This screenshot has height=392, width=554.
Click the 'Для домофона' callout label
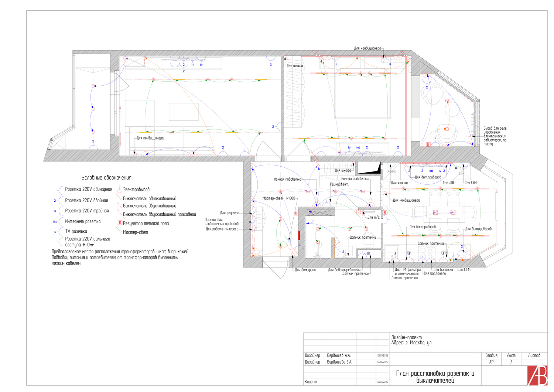point(305,270)
